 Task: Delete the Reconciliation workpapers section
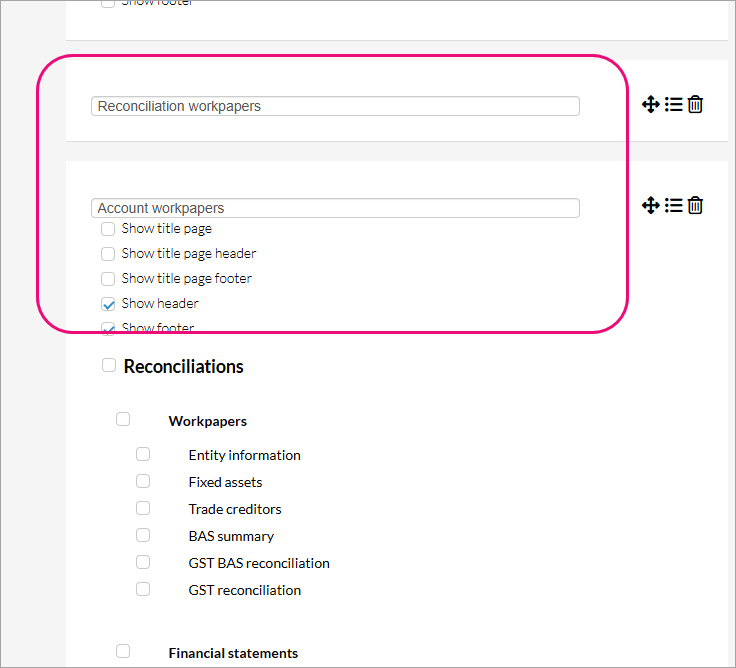click(x=696, y=104)
